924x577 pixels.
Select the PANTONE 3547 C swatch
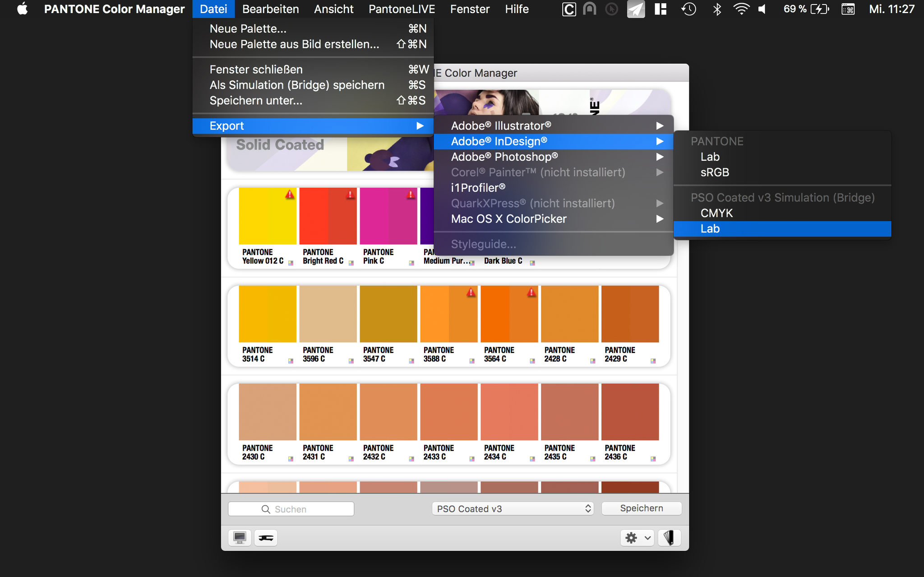[x=388, y=314]
